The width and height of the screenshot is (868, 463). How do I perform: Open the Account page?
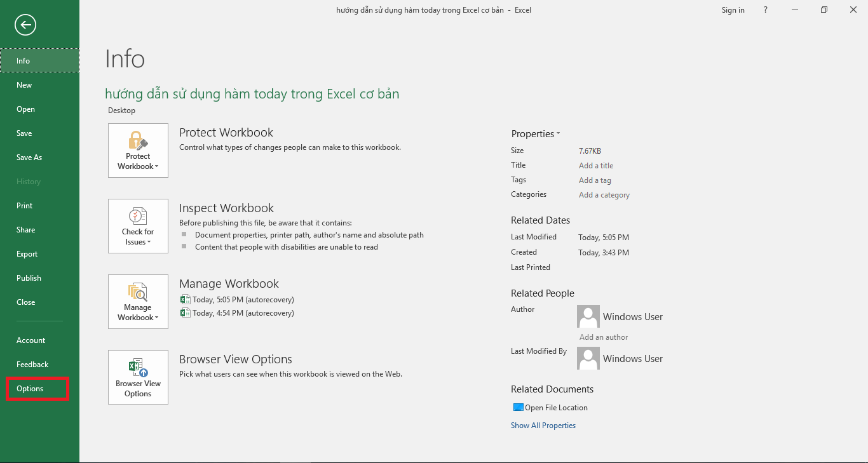39,340
